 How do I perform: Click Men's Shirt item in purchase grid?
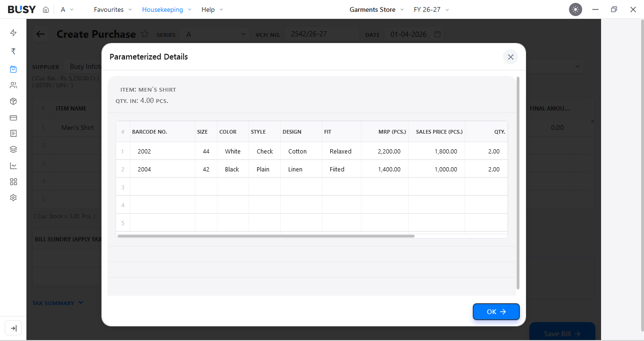(77, 128)
